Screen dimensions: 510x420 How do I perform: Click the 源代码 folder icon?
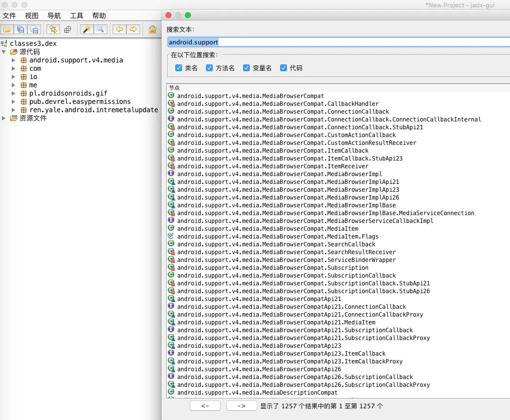tap(14, 52)
